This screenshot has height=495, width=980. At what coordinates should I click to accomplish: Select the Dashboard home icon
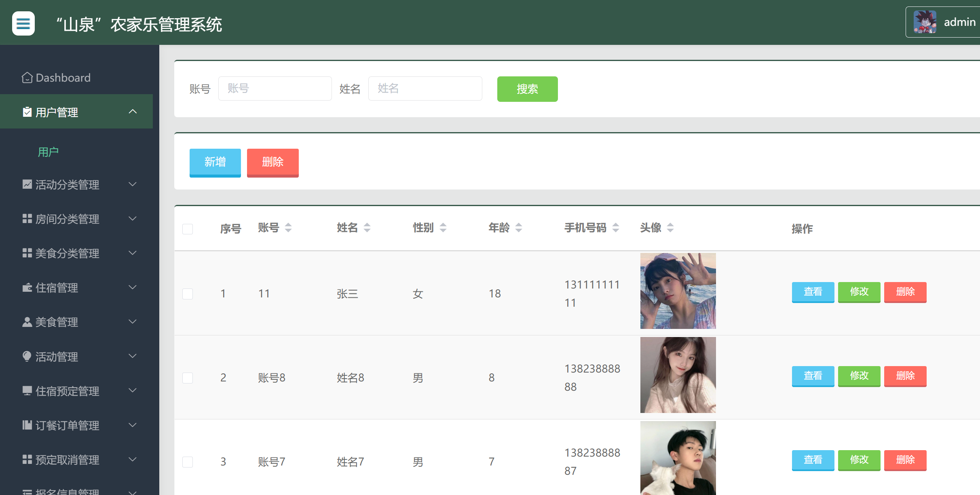27,77
